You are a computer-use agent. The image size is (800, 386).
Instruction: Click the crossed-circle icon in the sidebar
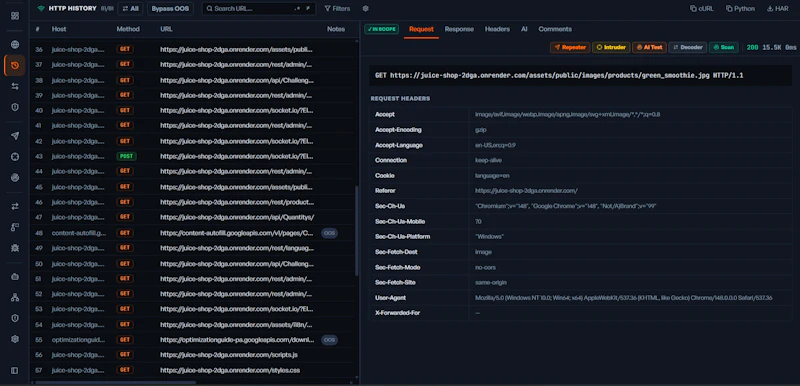tap(15, 157)
